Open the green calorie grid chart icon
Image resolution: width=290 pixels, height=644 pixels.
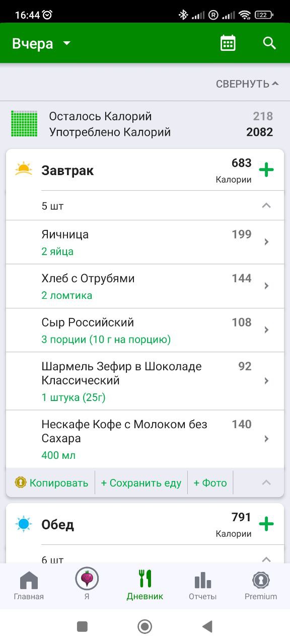click(25, 124)
